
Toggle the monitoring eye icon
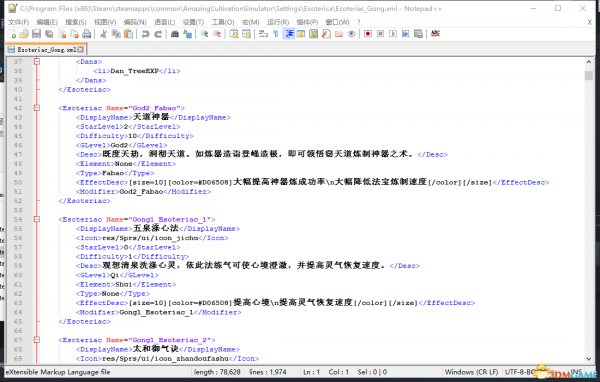(351, 34)
